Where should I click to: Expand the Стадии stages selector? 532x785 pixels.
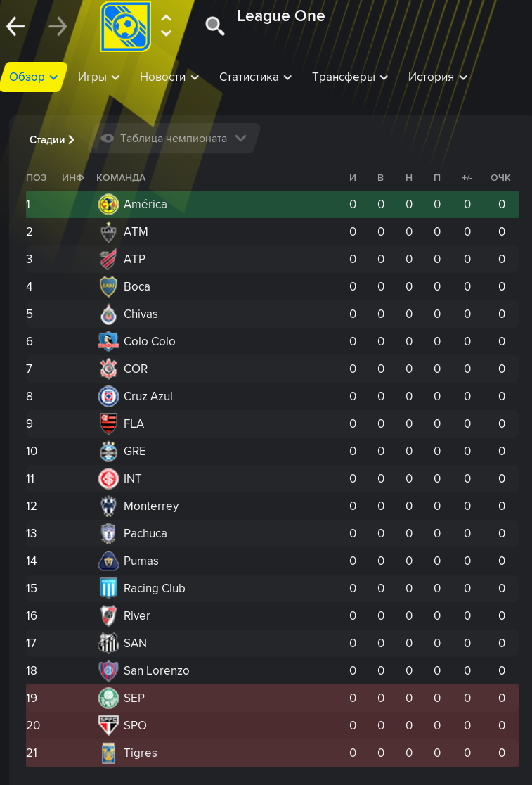(52, 140)
